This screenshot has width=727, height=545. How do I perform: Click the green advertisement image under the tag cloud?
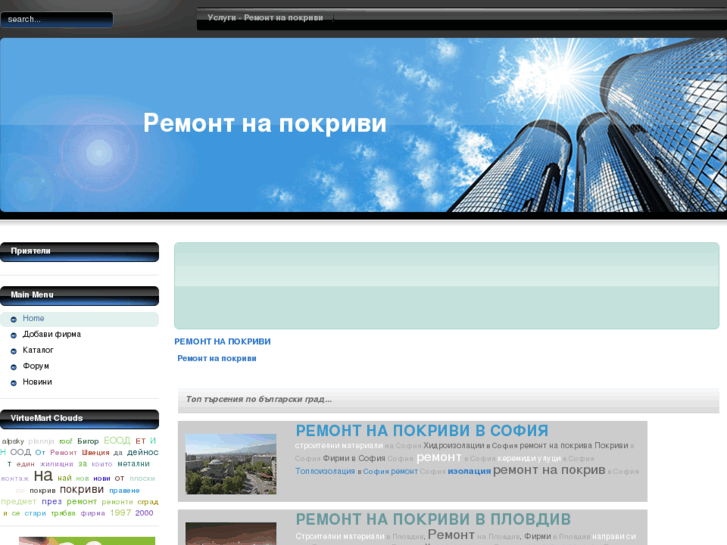point(87,541)
